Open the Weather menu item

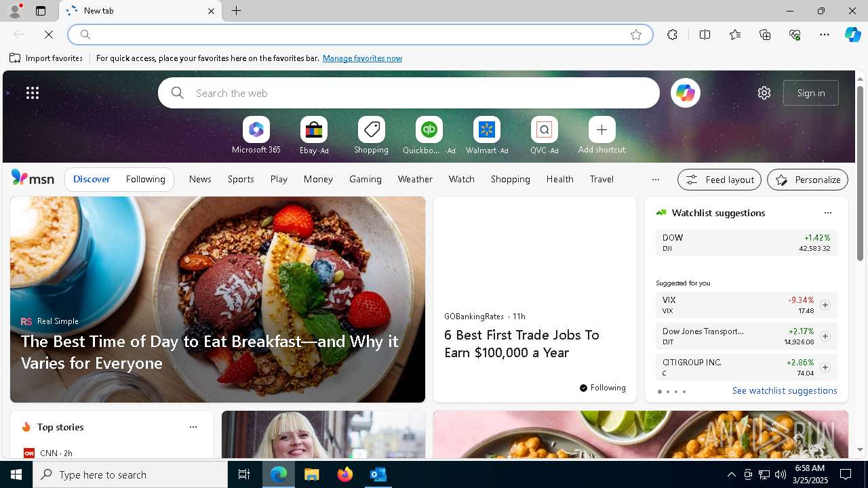pyautogui.click(x=415, y=179)
